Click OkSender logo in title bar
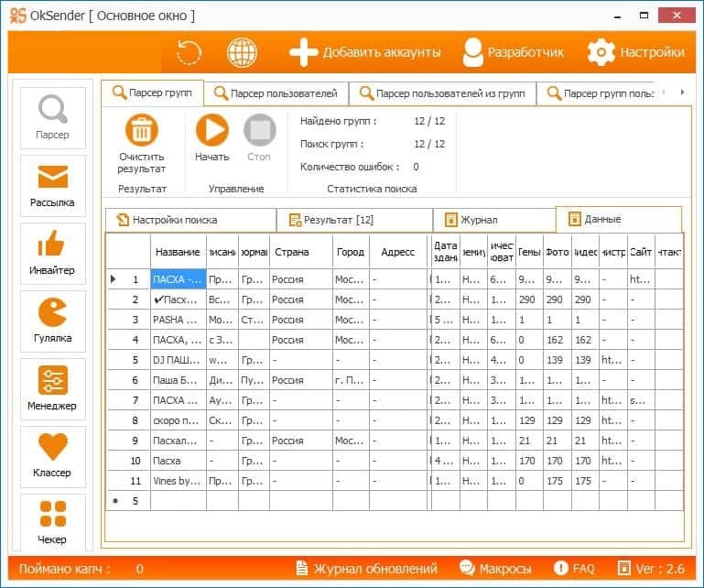 click(18, 16)
